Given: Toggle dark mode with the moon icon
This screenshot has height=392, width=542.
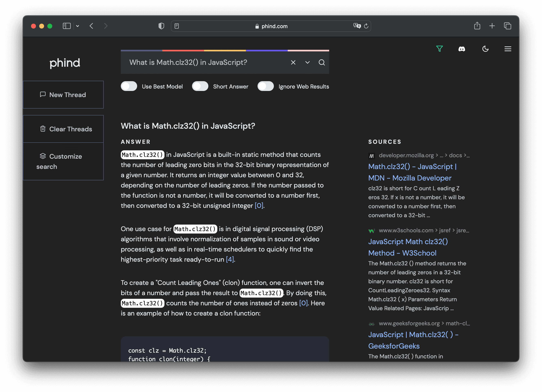Looking at the screenshot, I should pyautogui.click(x=485, y=49).
